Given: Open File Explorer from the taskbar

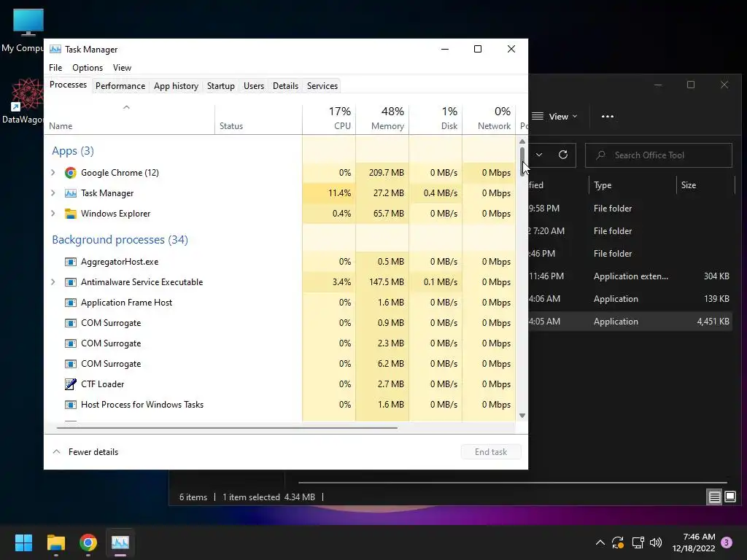Looking at the screenshot, I should coord(55,542).
